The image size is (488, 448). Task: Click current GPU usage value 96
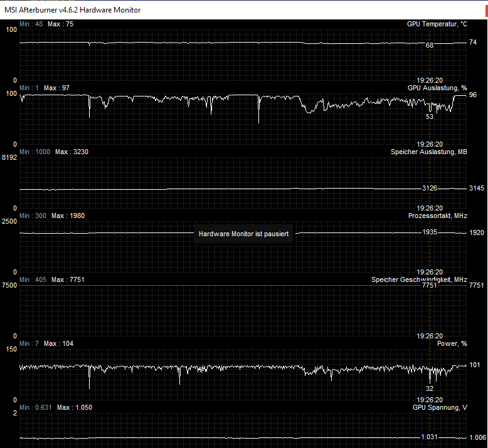click(x=473, y=95)
